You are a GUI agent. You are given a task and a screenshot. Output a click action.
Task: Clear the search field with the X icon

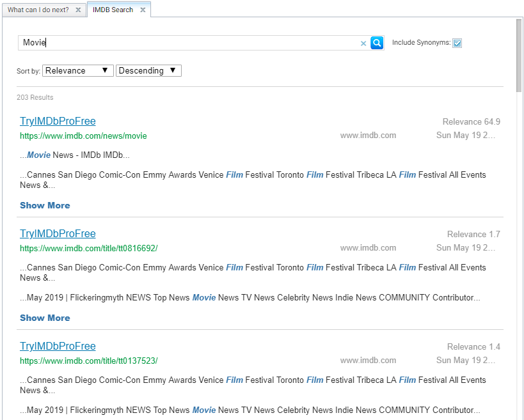(x=363, y=43)
